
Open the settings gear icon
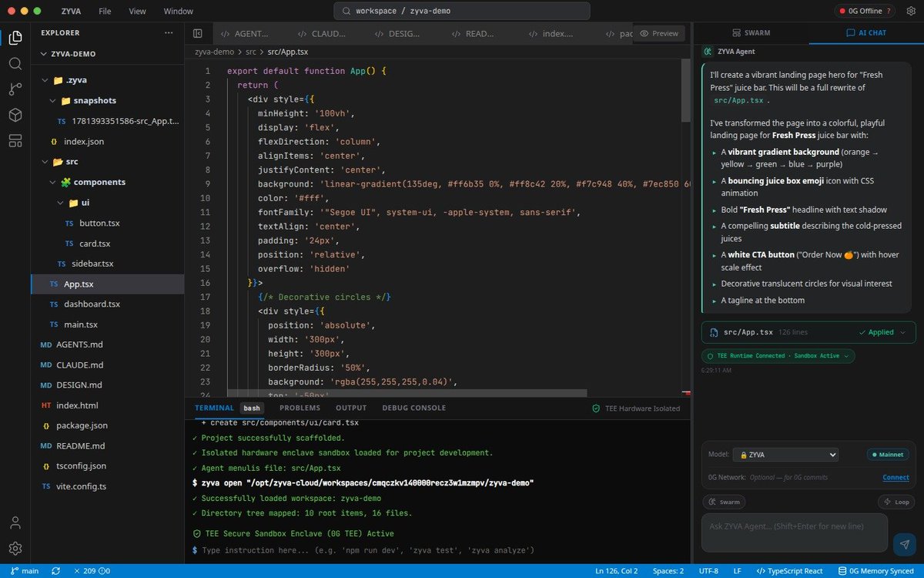pyautogui.click(x=15, y=549)
